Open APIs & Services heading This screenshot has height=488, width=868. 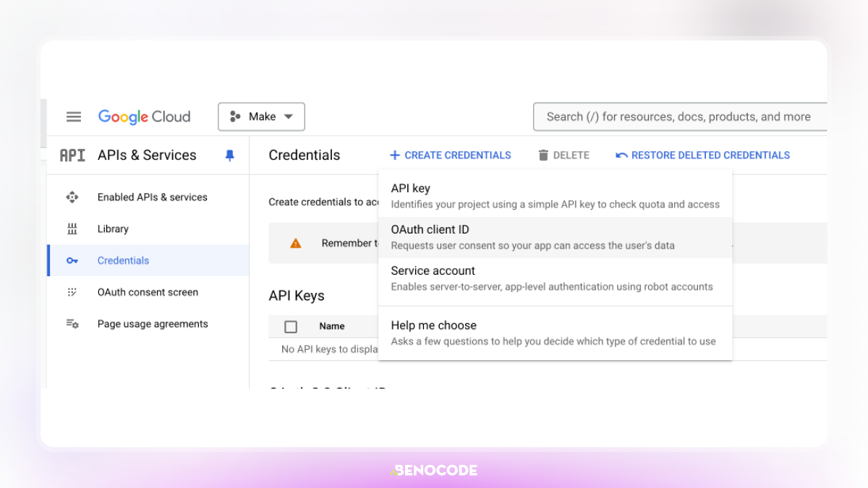[x=147, y=155]
